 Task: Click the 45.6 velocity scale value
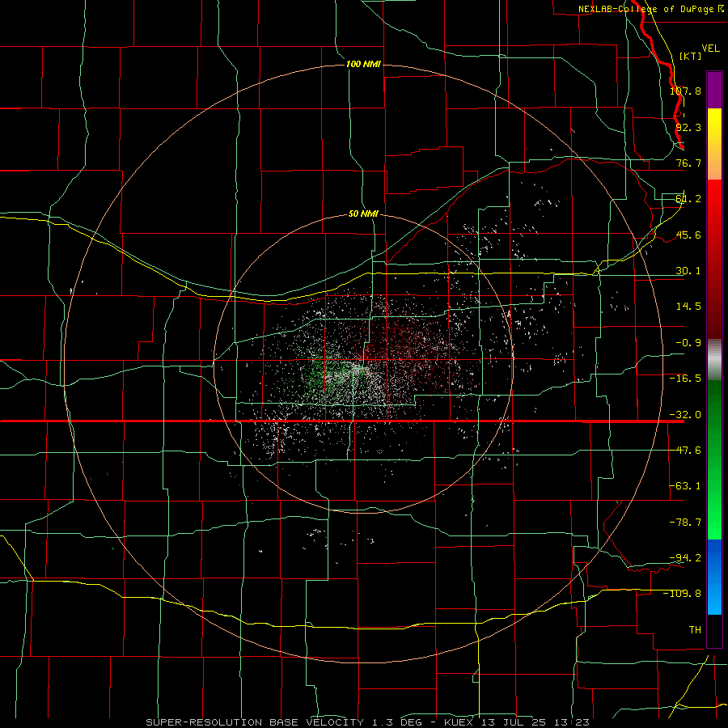click(688, 235)
